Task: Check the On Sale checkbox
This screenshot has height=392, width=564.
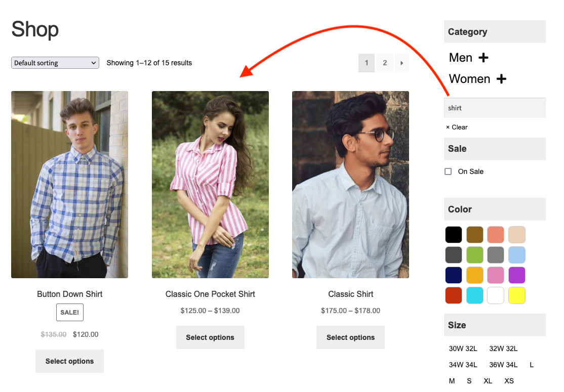Action: (x=448, y=171)
